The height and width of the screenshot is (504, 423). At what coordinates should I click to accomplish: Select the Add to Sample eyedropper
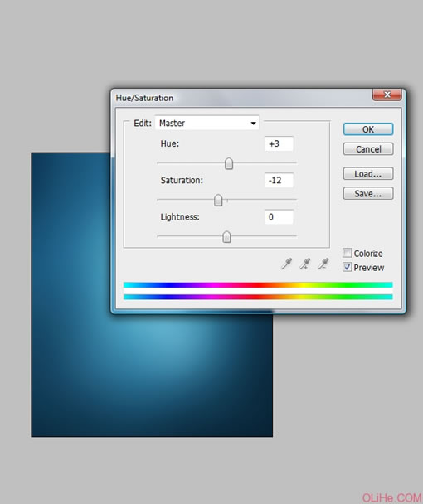(304, 264)
